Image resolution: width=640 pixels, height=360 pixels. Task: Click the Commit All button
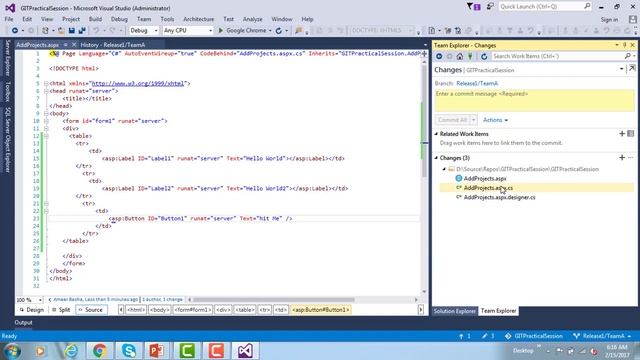coord(453,120)
